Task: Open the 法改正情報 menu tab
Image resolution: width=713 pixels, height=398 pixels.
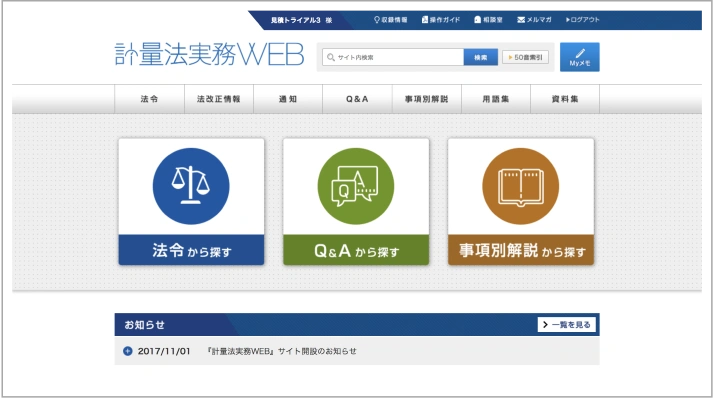Action: click(x=219, y=99)
